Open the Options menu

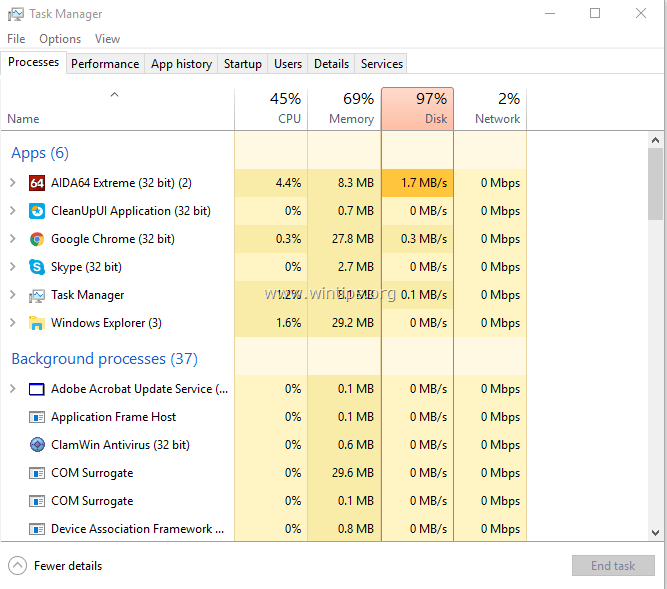[x=60, y=39]
